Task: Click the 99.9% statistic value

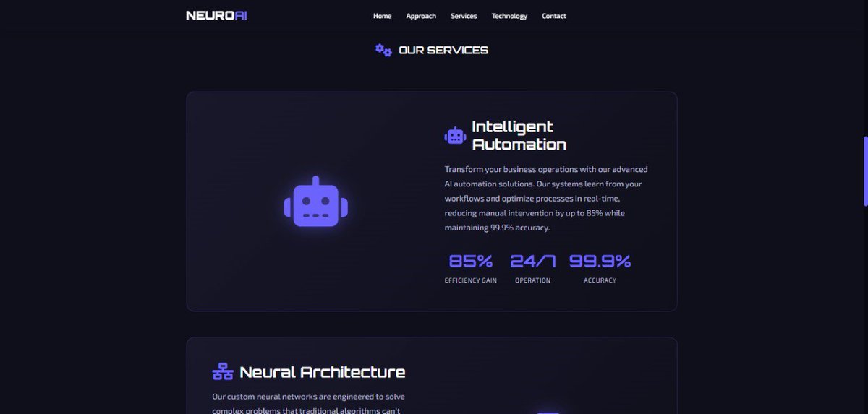Action: [x=600, y=261]
